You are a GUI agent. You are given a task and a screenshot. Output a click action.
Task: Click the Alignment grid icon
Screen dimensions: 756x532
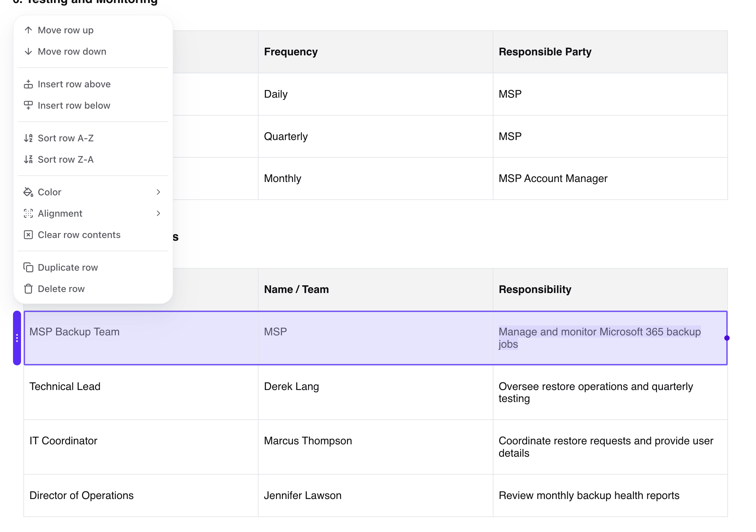coord(28,213)
